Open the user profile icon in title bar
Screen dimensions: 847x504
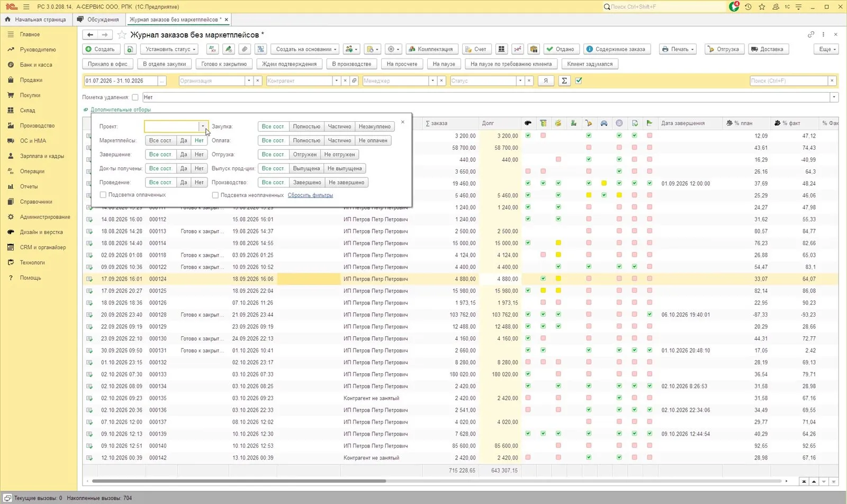click(776, 7)
